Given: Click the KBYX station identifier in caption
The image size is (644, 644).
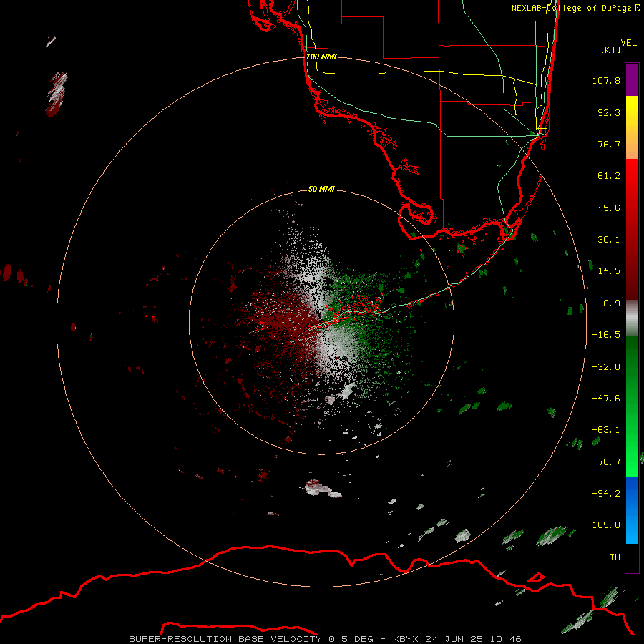Looking at the screenshot, I should [407, 639].
